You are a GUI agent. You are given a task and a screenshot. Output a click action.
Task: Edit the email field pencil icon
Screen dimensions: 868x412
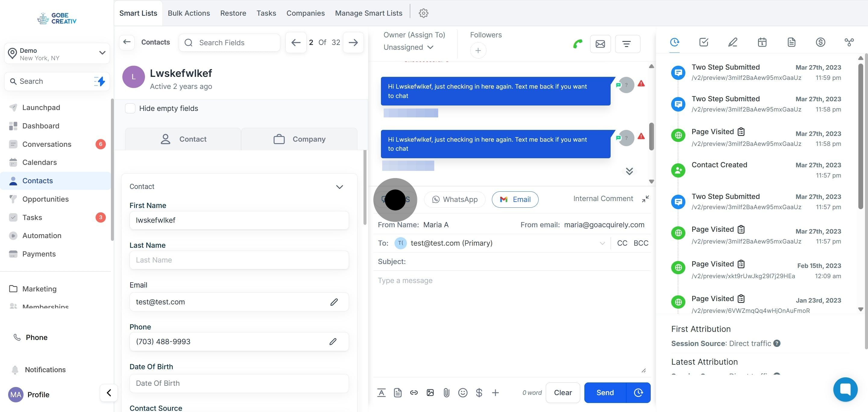[334, 302]
